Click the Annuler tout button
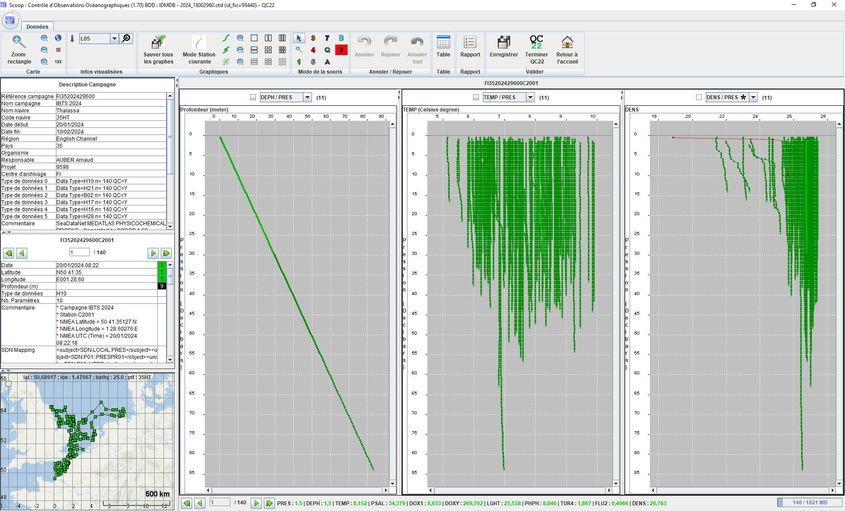 pos(417,50)
